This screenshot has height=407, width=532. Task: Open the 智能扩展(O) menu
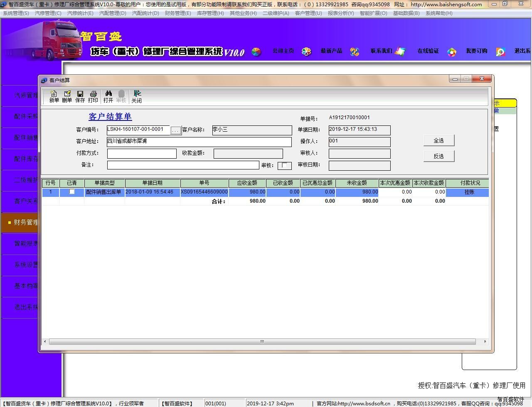click(x=373, y=13)
